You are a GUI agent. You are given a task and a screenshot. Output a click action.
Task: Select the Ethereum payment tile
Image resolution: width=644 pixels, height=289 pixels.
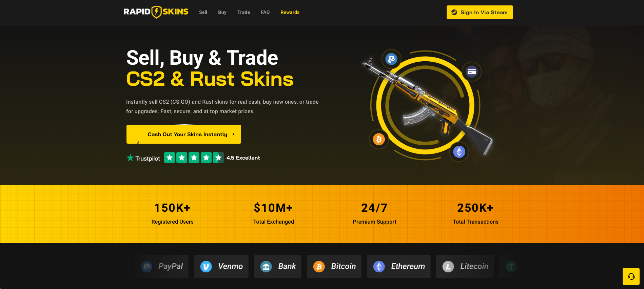(x=399, y=267)
